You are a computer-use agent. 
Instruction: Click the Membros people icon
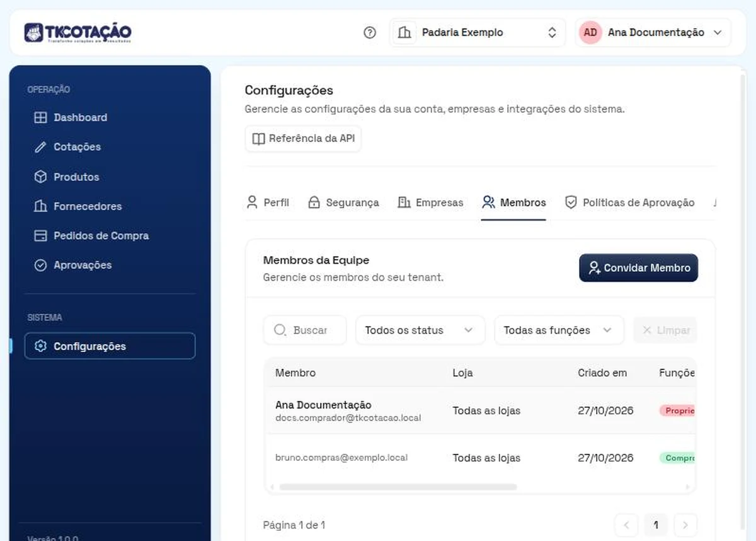point(488,202)
